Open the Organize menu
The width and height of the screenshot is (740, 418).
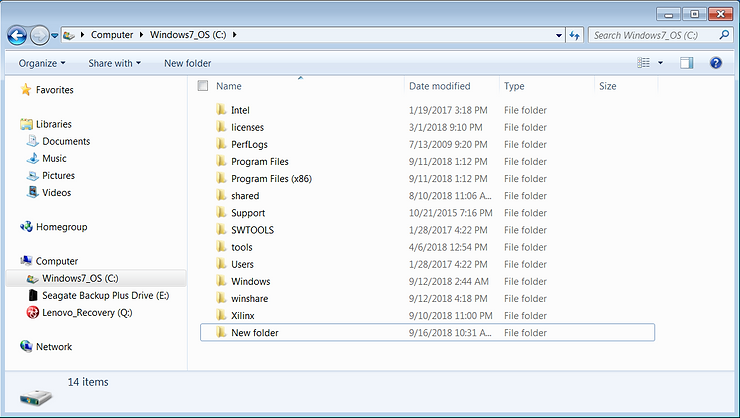42,63
